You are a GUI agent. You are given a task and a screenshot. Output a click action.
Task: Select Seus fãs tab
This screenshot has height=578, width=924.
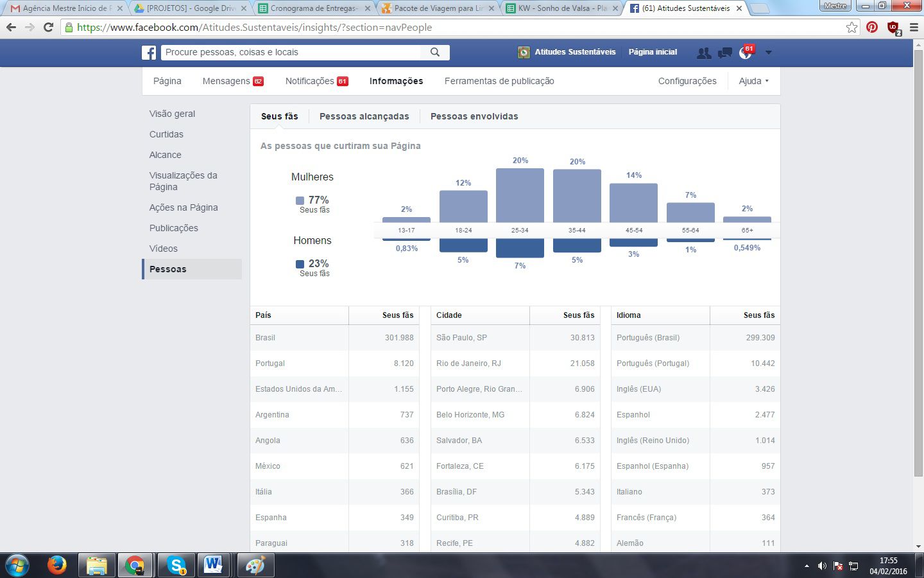pos(280,116)
